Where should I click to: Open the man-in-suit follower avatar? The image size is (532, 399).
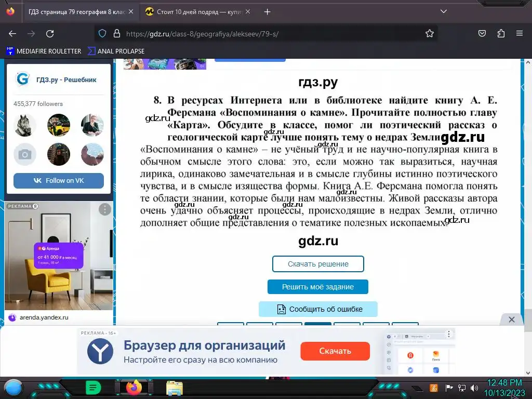(x=92, y=125)
